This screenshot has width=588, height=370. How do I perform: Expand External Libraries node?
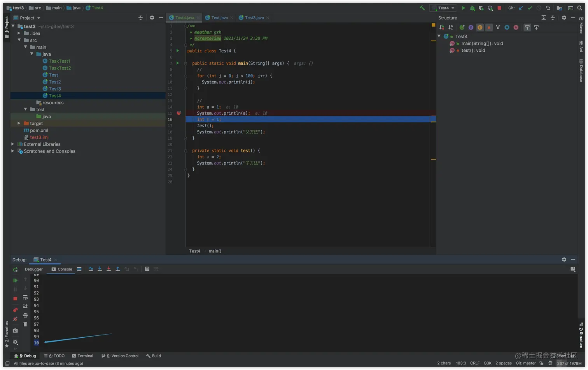tap(13, 144)
